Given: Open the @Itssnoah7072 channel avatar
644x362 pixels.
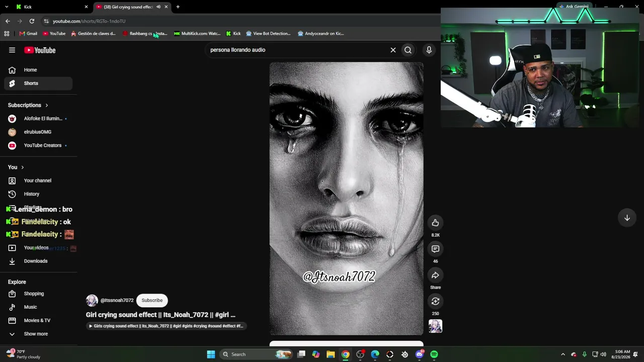Looking at the screenshot, I should pyautogui.click(x=92, y=300).
